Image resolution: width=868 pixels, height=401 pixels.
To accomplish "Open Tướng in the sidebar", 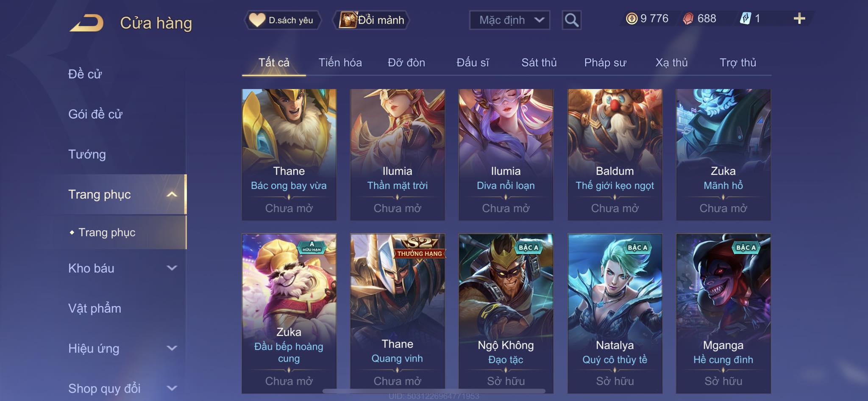I will [x=87, y=154].
